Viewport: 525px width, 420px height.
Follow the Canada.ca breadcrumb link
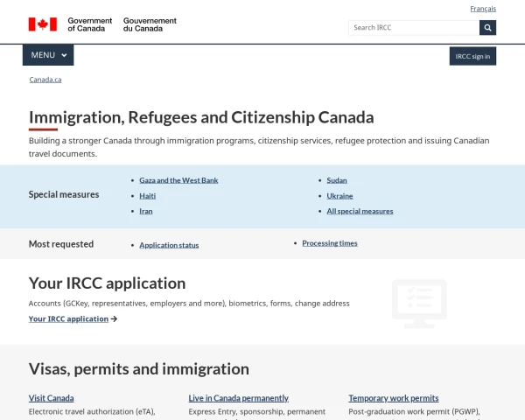pyautogui.click(x=45, y=80)
